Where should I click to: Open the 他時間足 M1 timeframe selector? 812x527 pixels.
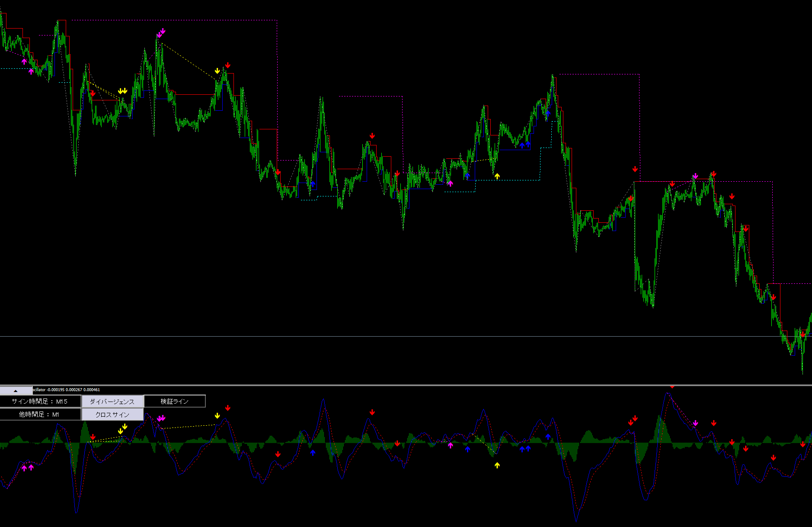[x=40, y=415]
